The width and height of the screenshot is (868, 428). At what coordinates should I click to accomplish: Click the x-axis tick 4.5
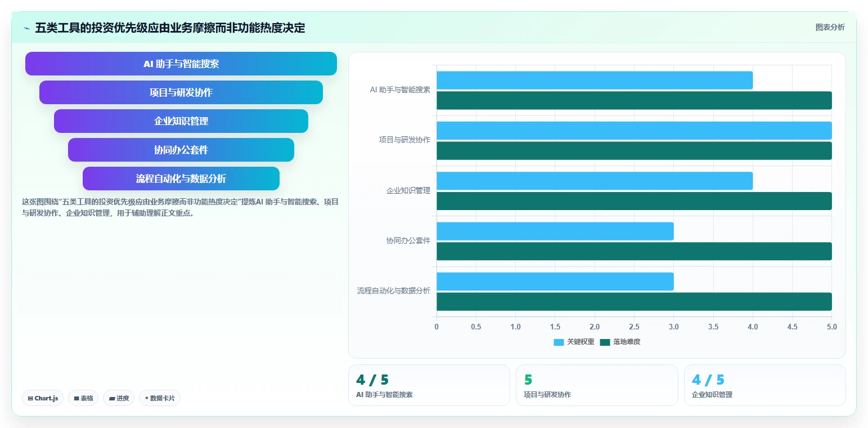[x=792, y=327]
